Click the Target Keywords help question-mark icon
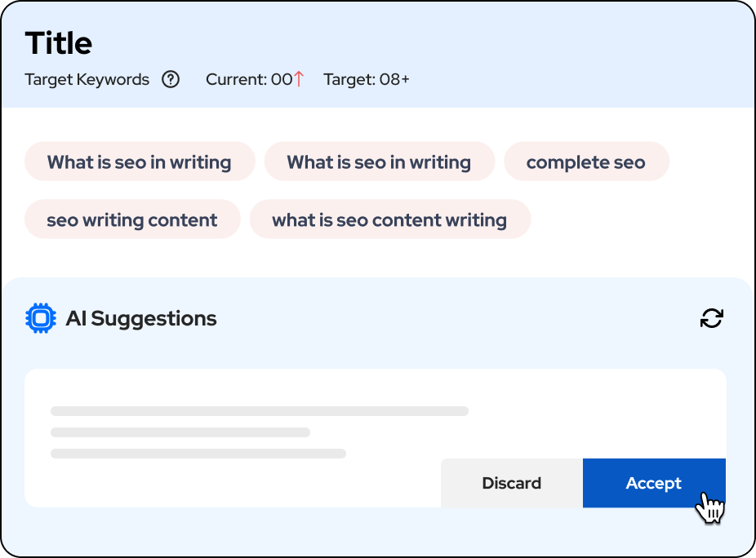Screen dimensions: 756x558 coord(171,80)
